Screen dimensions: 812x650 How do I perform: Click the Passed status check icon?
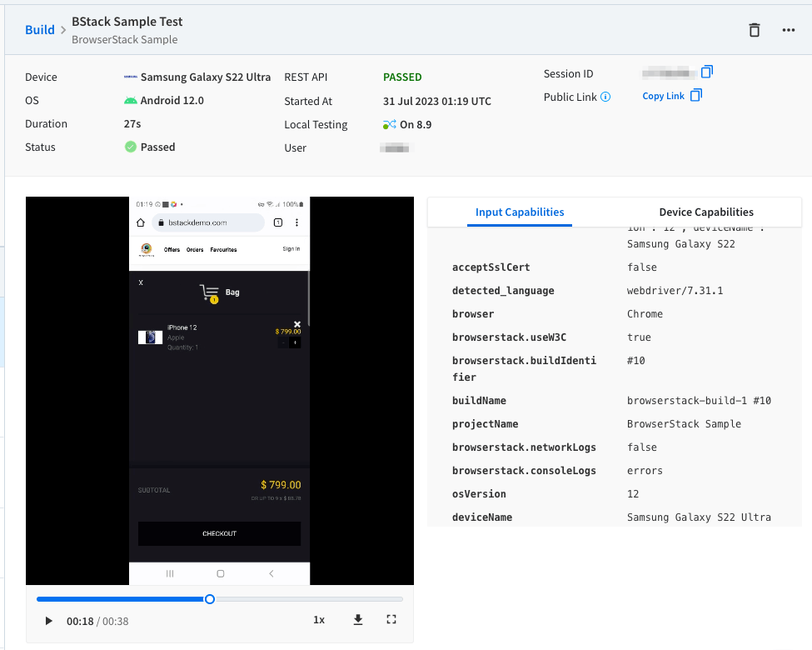point(130,147)
